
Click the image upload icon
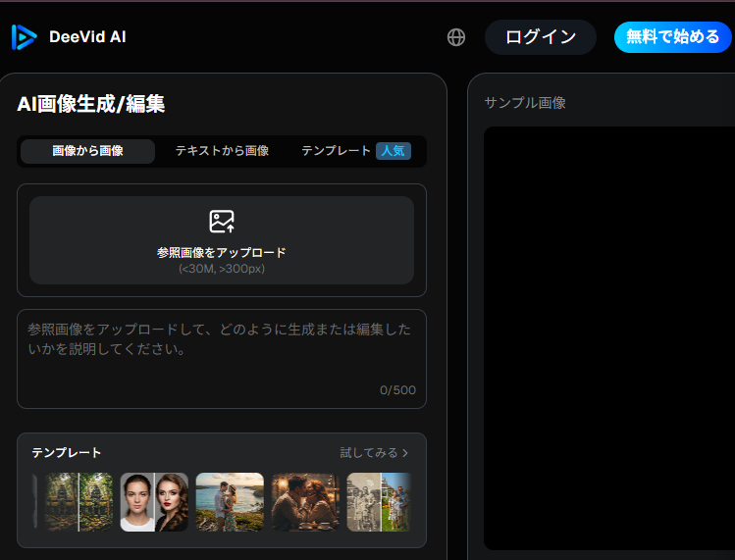(x=222, y=222)
